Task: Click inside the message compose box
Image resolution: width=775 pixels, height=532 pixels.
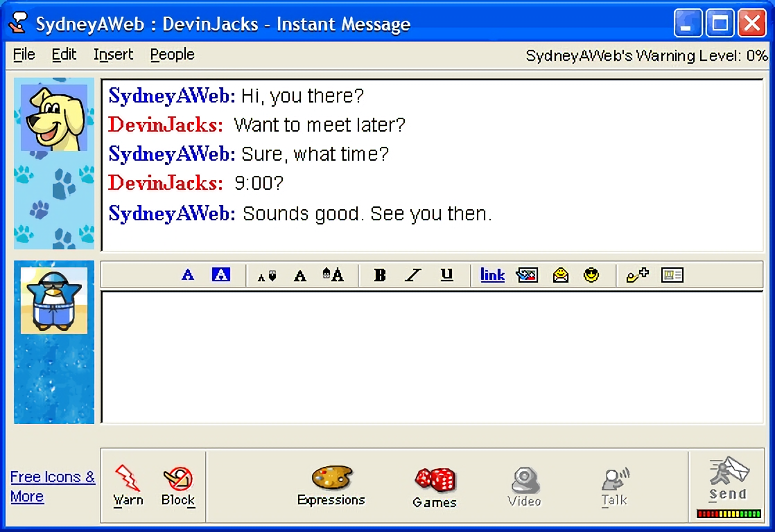Action: [x=433, y=357]
